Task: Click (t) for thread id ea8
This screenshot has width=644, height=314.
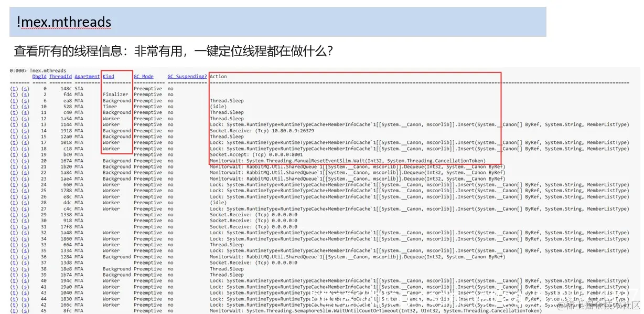Action: click(14, 101)
